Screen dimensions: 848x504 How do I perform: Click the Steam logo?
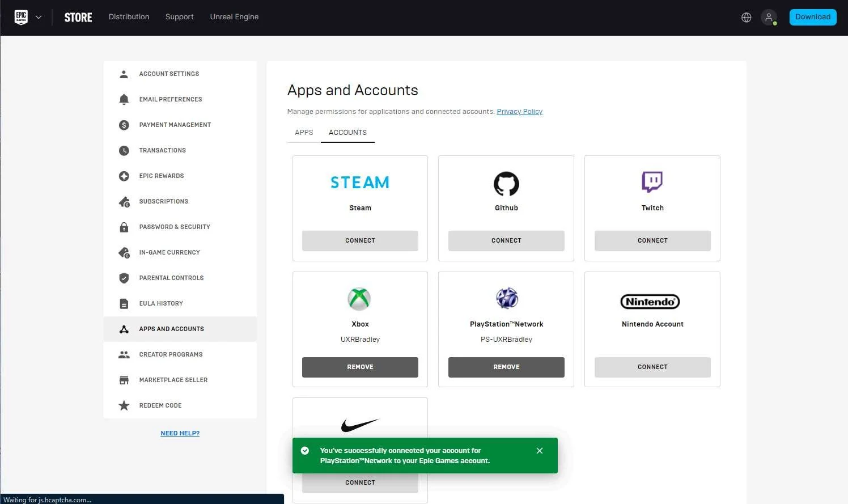(360, 183)
